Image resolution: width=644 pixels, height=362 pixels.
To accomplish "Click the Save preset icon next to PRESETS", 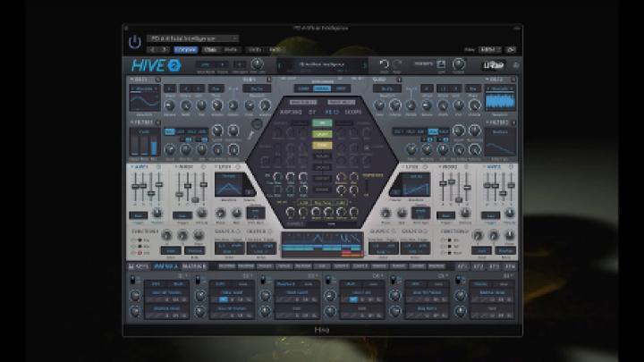I will tap(441, 64).
